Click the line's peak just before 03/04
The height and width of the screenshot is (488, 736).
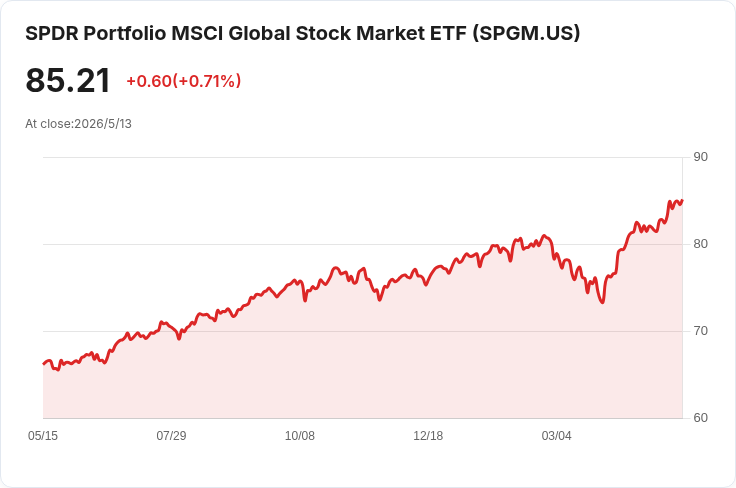(x=544, y=236)
